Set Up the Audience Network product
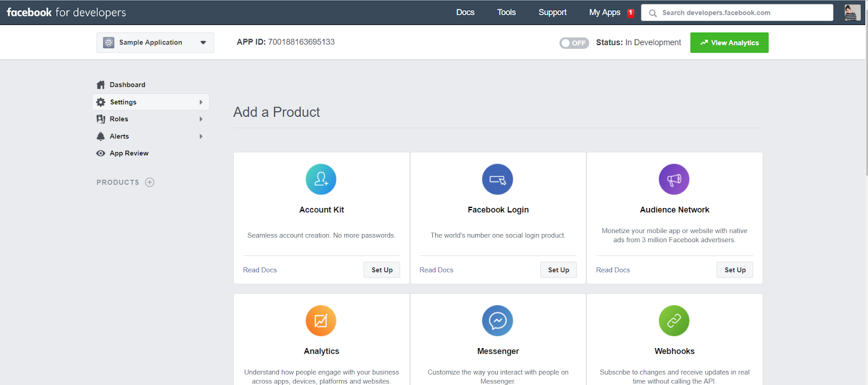The image size is (868, 385). [735, 270]
